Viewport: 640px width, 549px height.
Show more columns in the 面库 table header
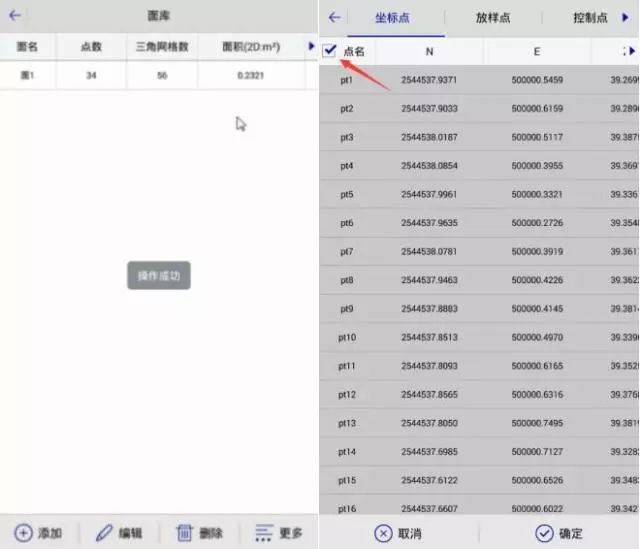[311, 46]
